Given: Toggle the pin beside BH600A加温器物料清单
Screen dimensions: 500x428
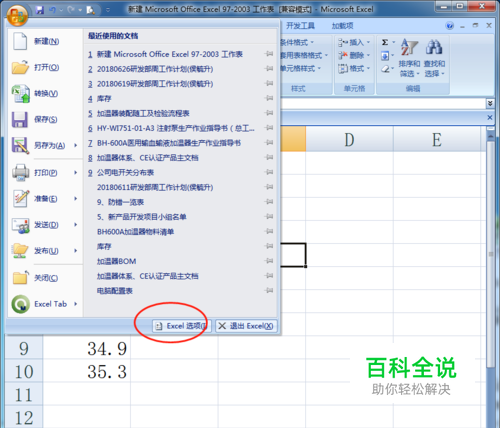Looking at the screenshot, I should 269,231.
